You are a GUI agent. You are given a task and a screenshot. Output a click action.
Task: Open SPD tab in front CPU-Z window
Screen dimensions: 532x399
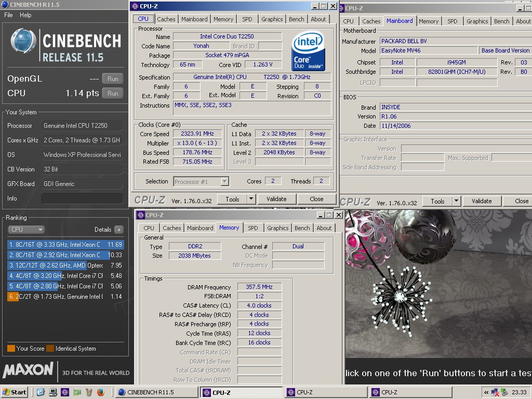coord(247,19)
